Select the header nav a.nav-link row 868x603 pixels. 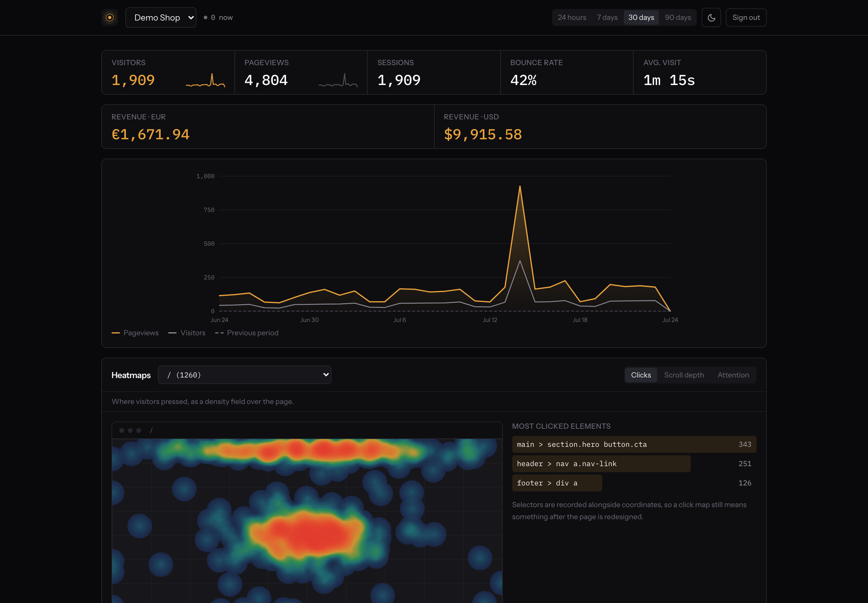[x=634, y=464]
